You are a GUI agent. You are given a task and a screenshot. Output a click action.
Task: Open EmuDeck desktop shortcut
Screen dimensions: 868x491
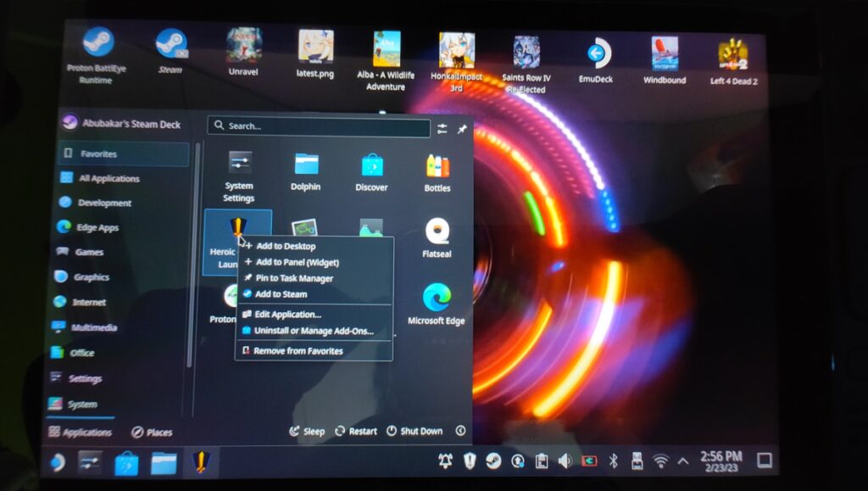coord(598,58)
